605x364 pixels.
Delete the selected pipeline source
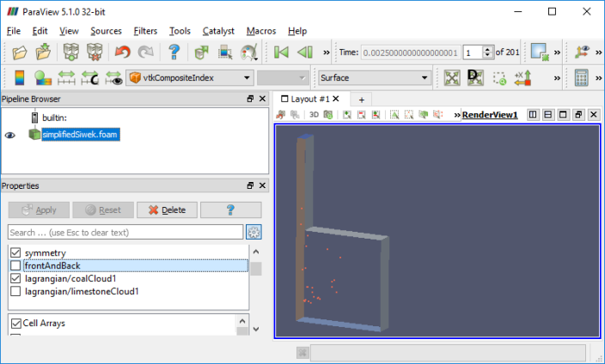(167, 209)
